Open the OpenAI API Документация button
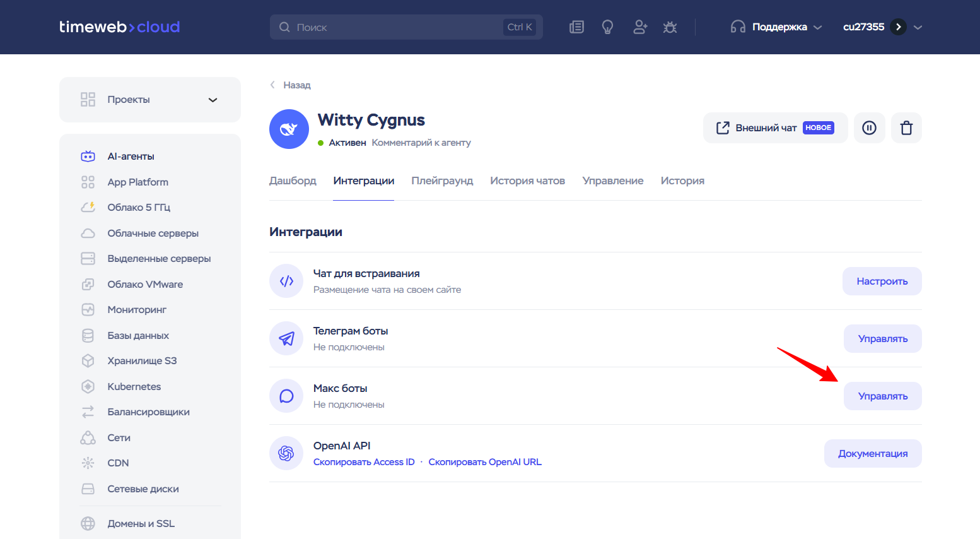 click(873, 453)
